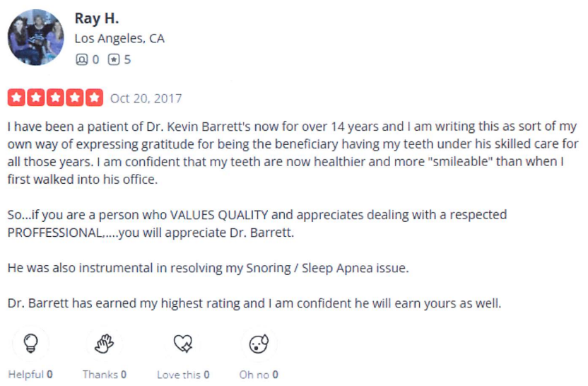The image size is (588, 386).
Task: Click the friends count icon under Ray H.
Action: click(81, 60)
